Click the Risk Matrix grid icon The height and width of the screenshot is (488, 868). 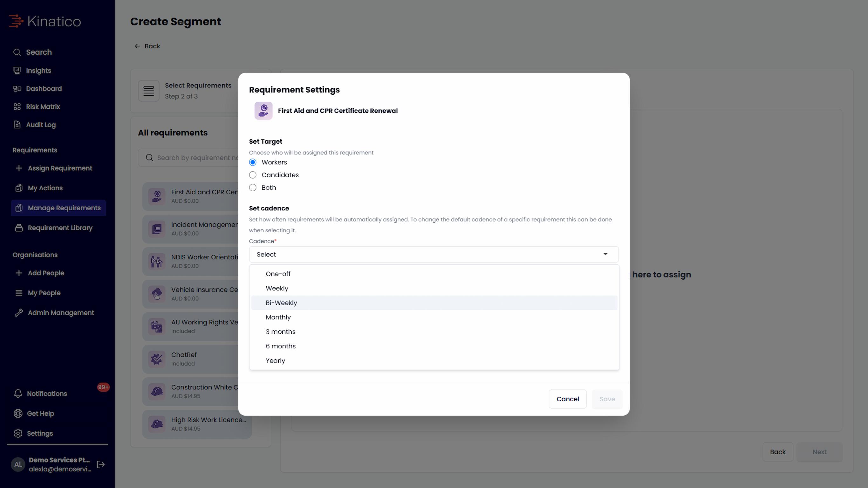[x=17, y=107]
